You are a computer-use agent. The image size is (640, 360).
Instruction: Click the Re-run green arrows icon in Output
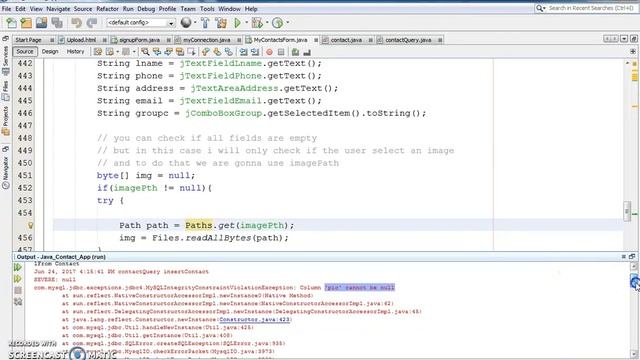pos(18,267)
